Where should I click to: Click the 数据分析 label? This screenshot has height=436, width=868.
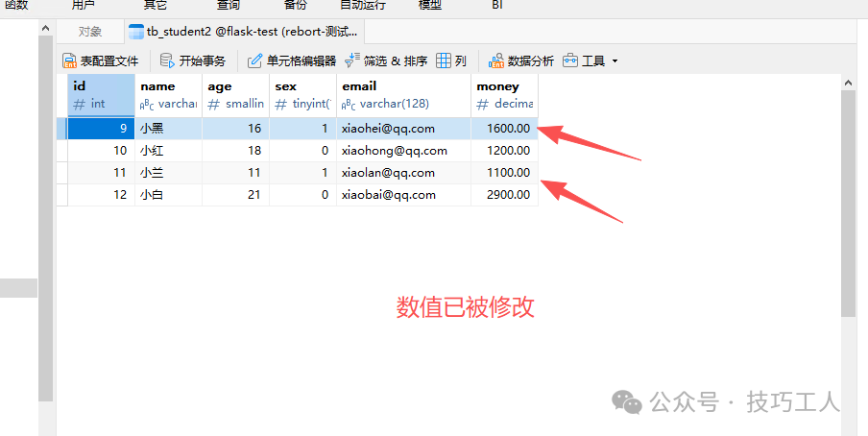pyautogui.click(x=531, y=61)
